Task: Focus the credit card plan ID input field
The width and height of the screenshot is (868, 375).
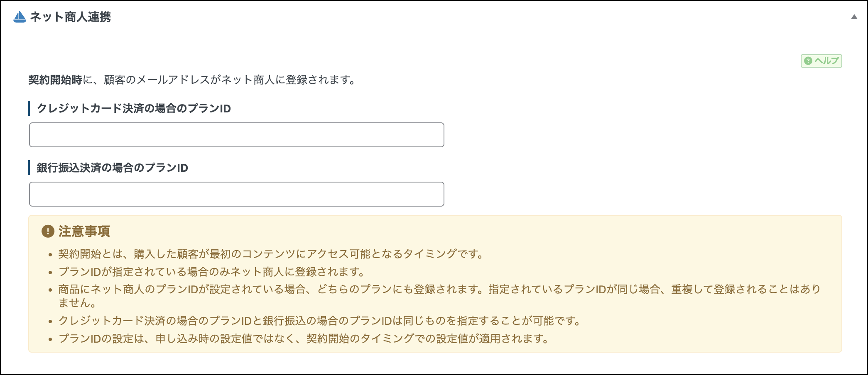Action: pos(236,135)
